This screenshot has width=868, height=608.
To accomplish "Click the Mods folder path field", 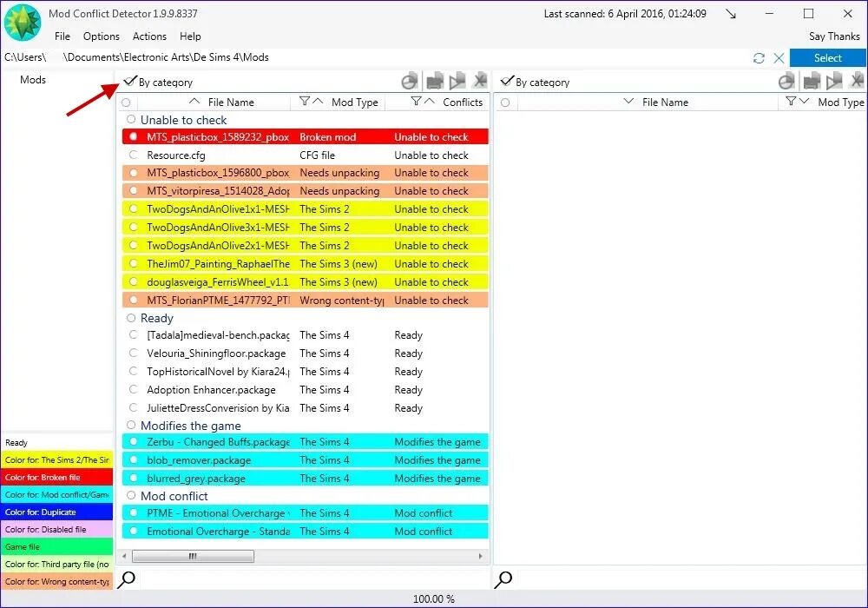I will (x=375, y=57).
